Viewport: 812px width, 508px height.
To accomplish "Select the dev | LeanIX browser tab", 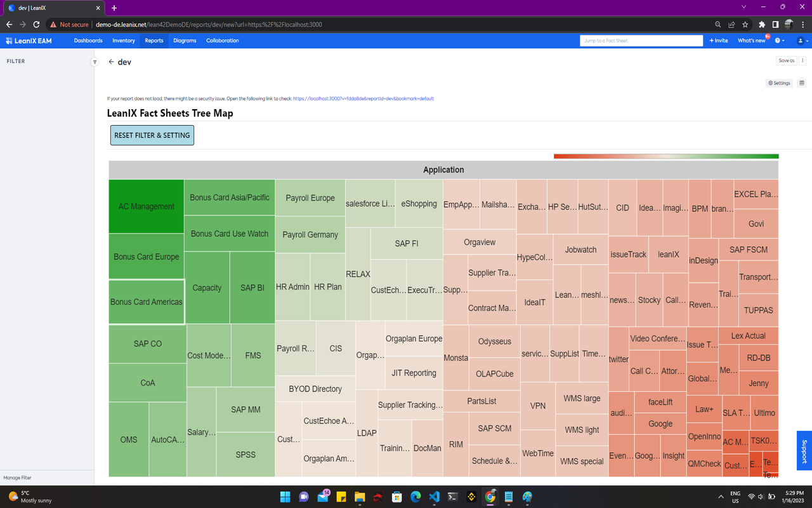I will [x=52, y=8].
